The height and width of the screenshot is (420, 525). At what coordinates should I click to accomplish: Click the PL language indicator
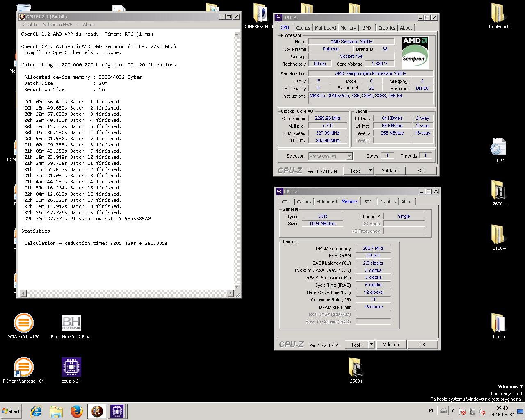(x=431, y=411)
